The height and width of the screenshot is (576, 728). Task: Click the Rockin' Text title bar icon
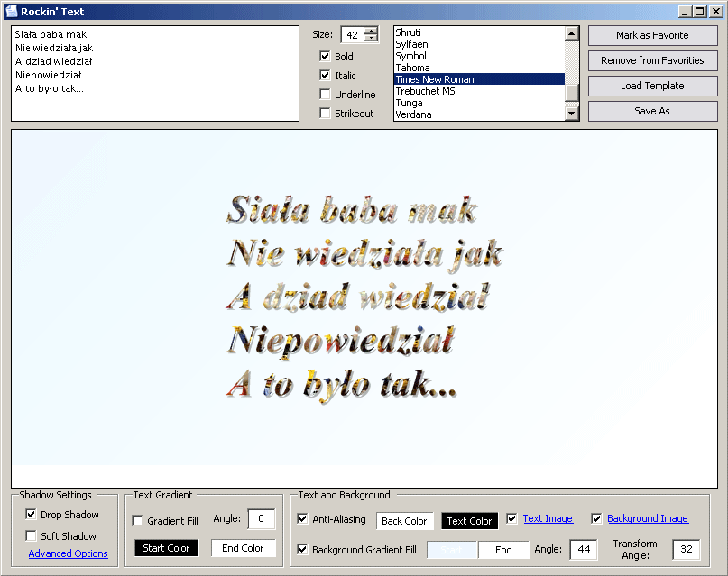click(11, 11)
